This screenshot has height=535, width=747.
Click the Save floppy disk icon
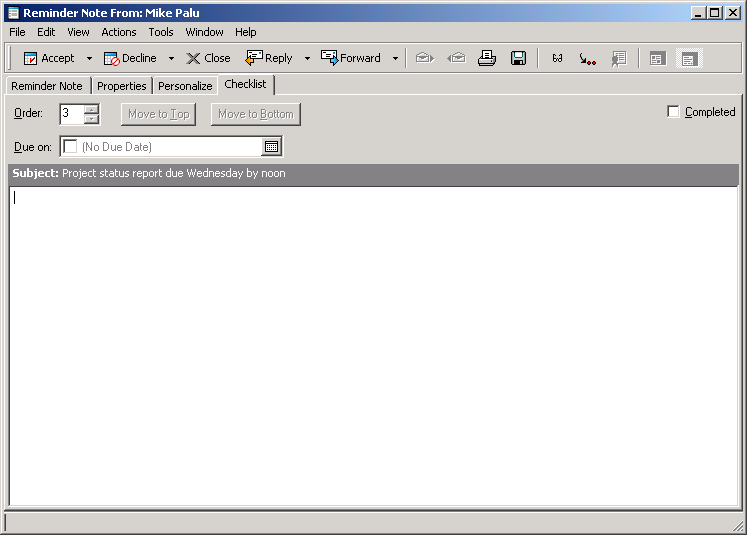point(518,58)
